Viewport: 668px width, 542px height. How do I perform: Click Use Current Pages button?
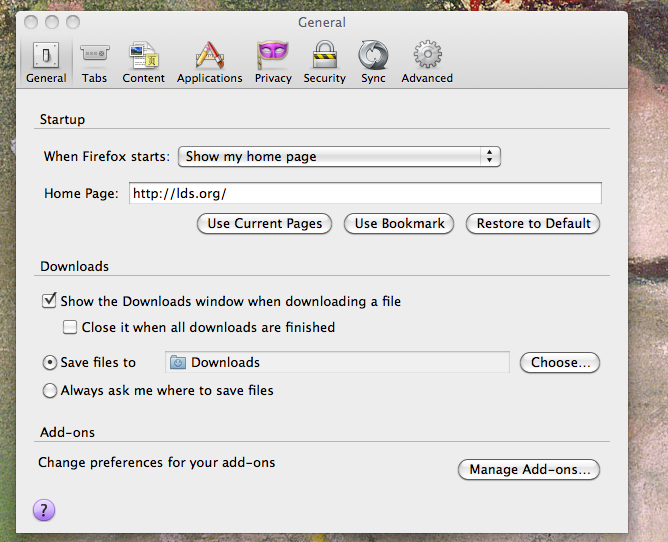point(265,224)
